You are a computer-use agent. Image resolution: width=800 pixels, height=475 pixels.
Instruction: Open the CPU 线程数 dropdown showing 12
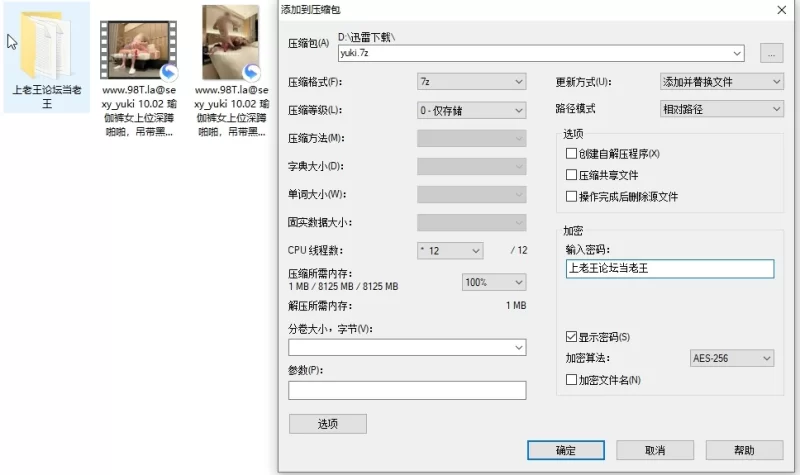tap(450, 251)
